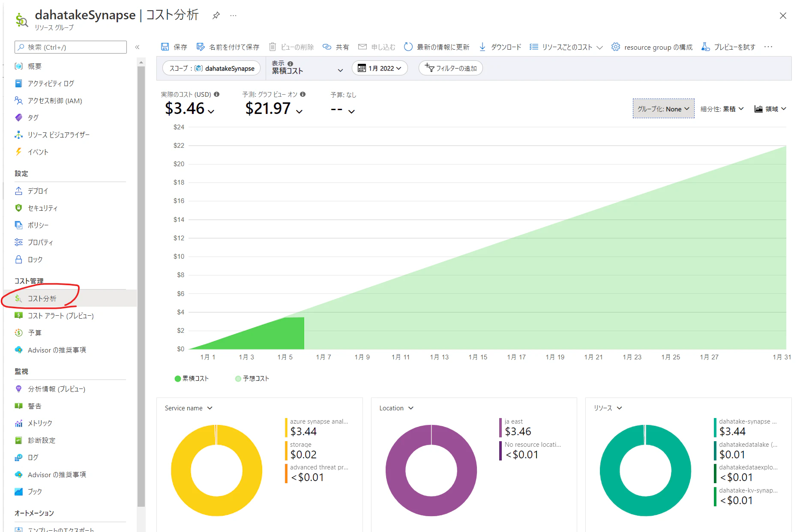Image resolution: width=800 pixels, height=532 pixels.
Task: Open the 1月 2022 date picker
Action: [x=380, y=68]
